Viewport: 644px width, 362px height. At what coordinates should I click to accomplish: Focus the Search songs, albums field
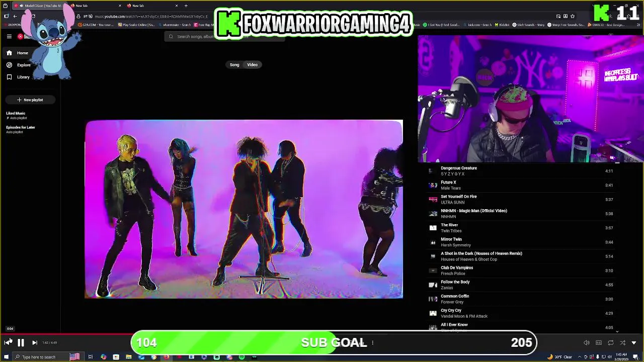224,36
